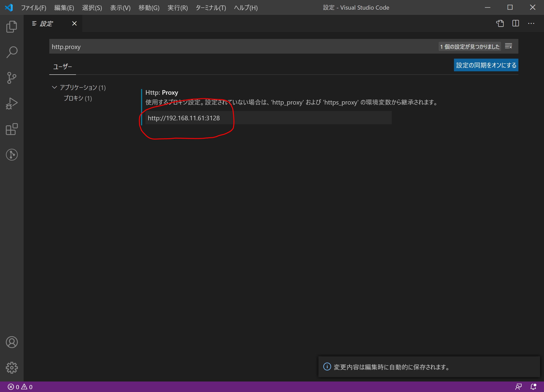544x392 pixels.
Task: Clear the settings search filter icon
Action: click(508, 46)
